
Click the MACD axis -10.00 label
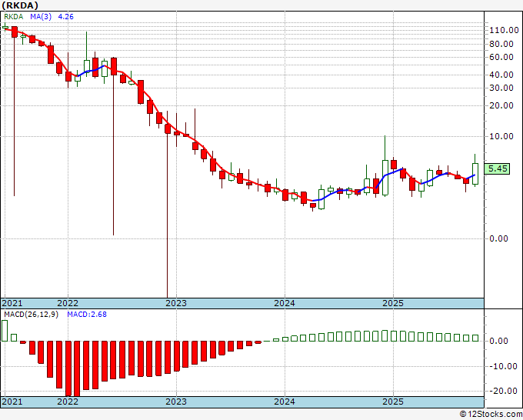tap(504, 366)
